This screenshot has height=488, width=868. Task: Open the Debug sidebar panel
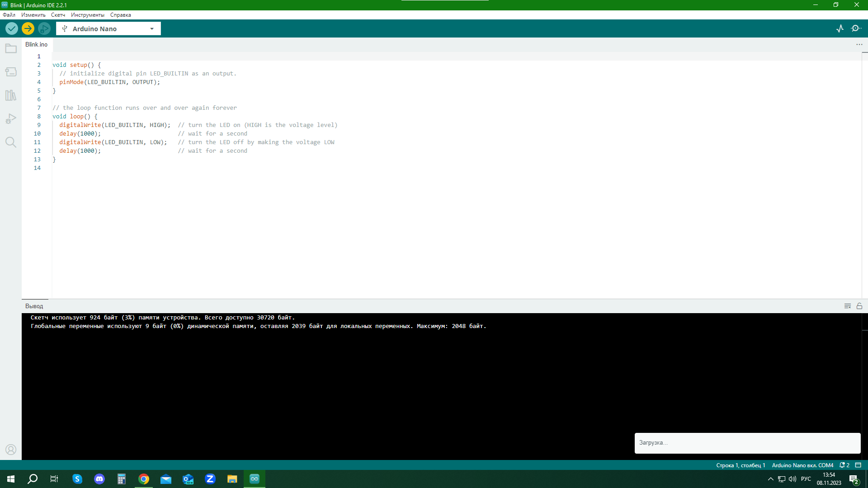click(x=11, y=119)
